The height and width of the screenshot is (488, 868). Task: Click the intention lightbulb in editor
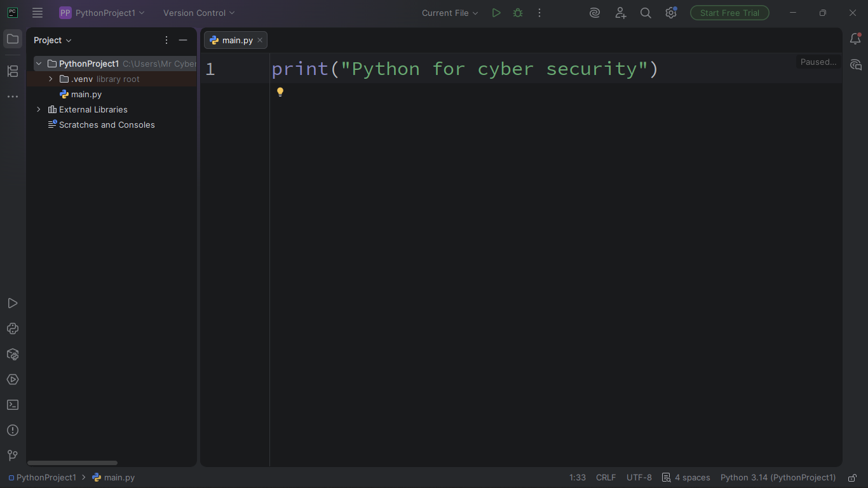tap(280, 92)
